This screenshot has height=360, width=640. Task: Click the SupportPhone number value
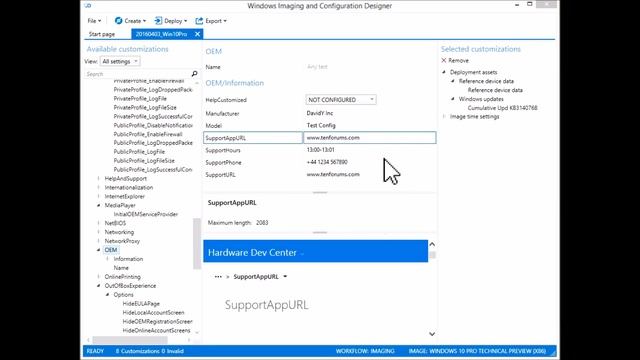tap(327, 162)
